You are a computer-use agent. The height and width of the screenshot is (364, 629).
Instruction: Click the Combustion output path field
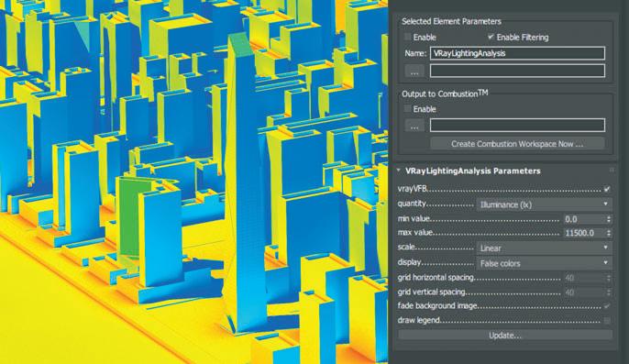[x=517, y=126]
